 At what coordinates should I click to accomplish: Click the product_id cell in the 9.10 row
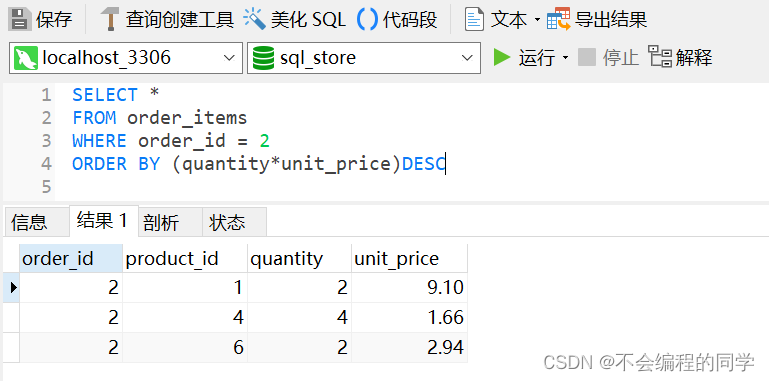(185, 287)
